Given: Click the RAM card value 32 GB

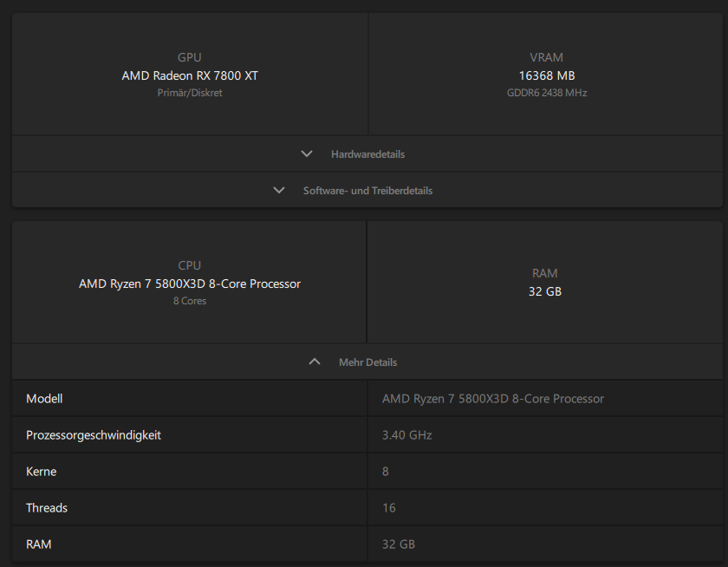Looking at the screenshot, I should [544, 291].
